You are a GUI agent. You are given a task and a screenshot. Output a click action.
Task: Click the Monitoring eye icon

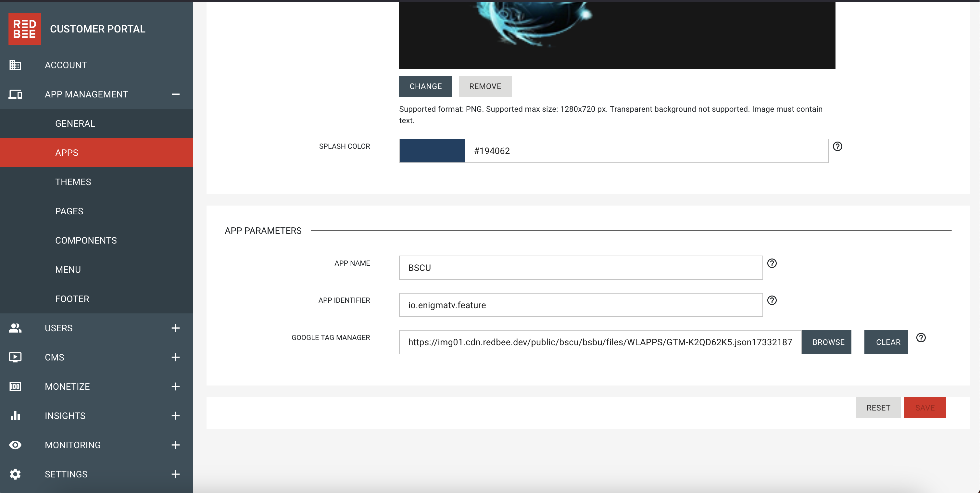tap(15, 445)
